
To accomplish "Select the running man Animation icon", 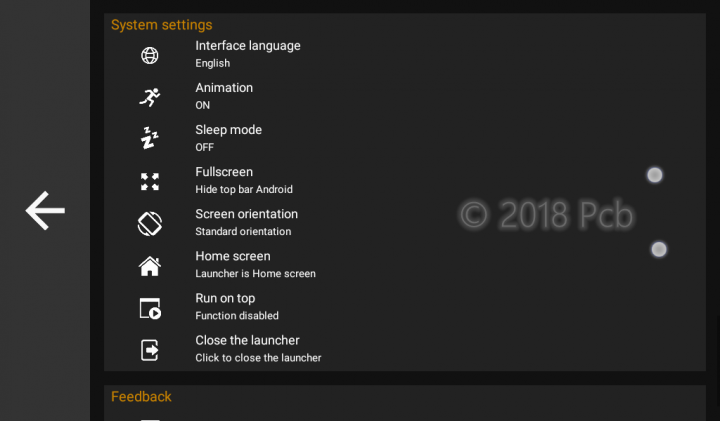I will click(150, 97).
